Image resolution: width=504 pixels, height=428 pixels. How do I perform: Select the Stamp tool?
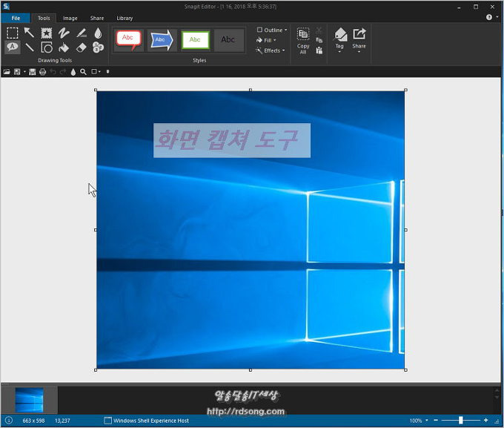click(x=47, y=33)
